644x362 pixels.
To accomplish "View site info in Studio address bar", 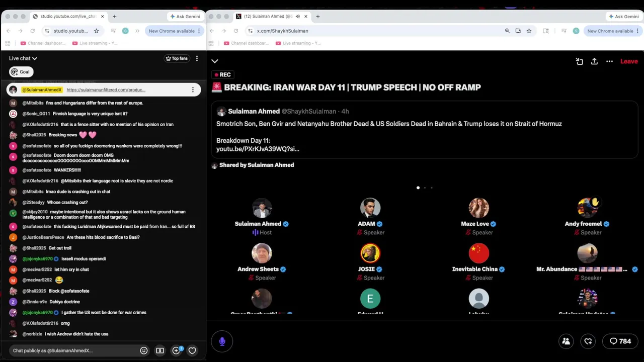I will coord(47,31).
